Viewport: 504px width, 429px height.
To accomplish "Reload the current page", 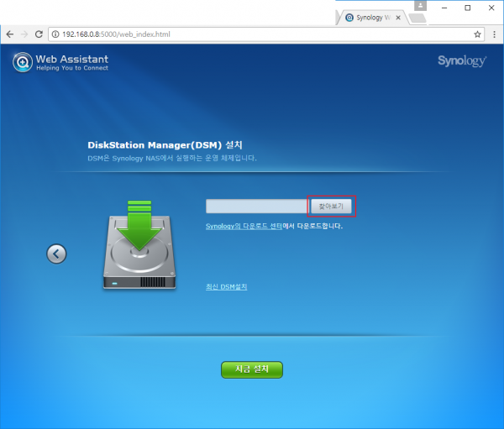I will (x=39, y=34).
